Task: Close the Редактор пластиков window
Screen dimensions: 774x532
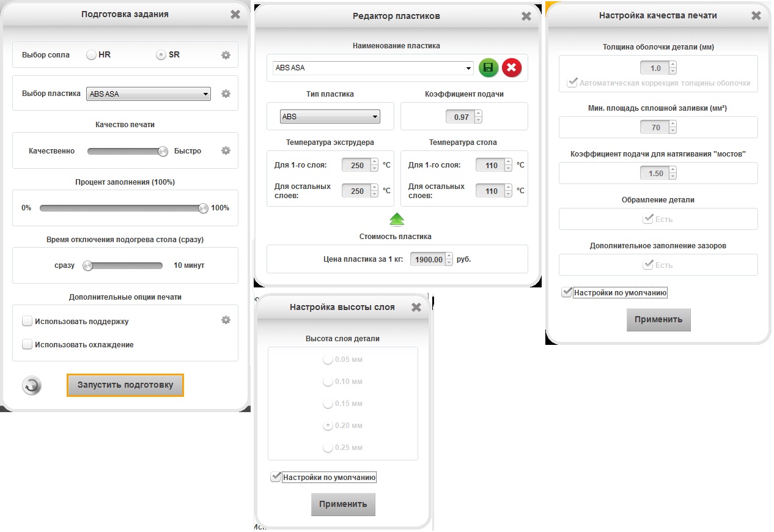Action: point(526,17)
